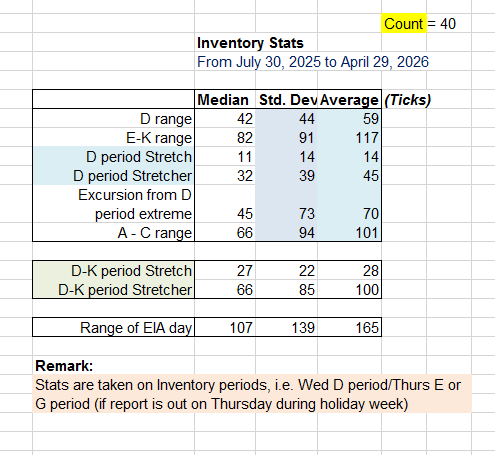Click the Median column header
The height and width of the screenshot is (455, 495).
click(x=225, y=99)
